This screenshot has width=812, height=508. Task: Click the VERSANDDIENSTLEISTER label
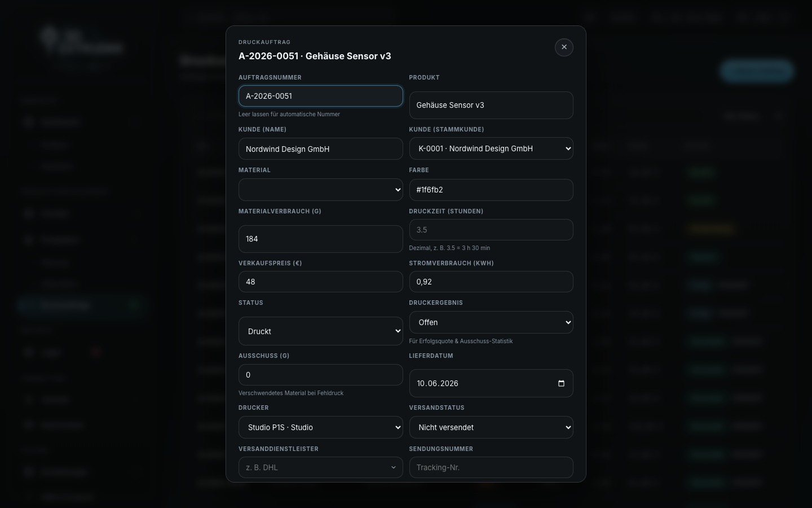click(x=279, y=449)
